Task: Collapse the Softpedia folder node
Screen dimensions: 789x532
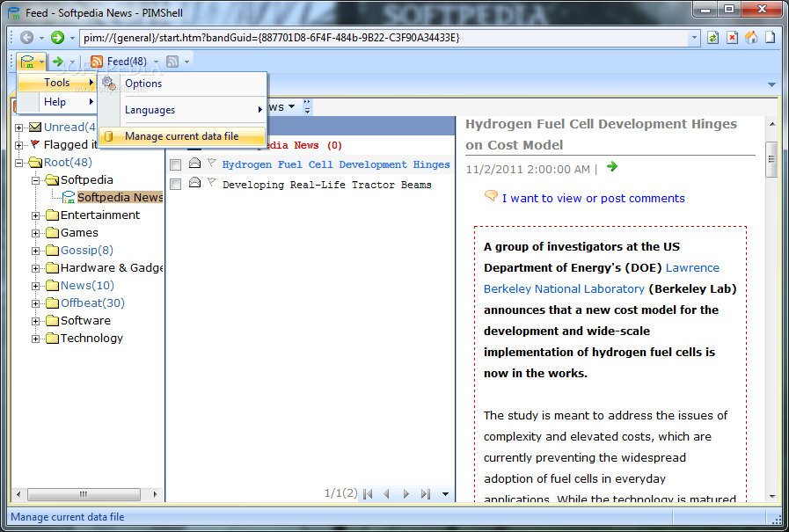Action: coord(35,180)
